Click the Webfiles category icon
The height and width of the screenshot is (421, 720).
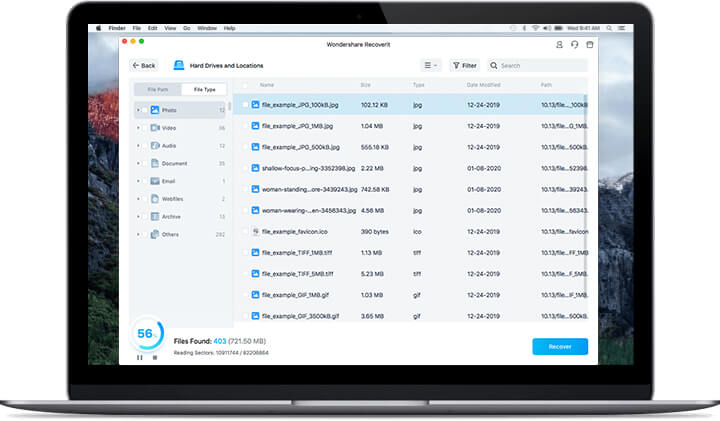[x=155, y=198]
